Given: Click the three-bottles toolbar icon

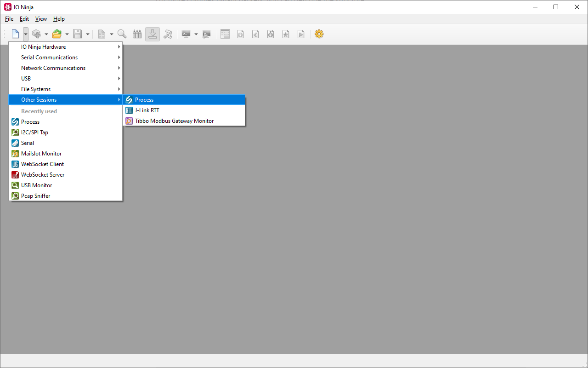Looking at the screenshot, I should pos(137,34).
